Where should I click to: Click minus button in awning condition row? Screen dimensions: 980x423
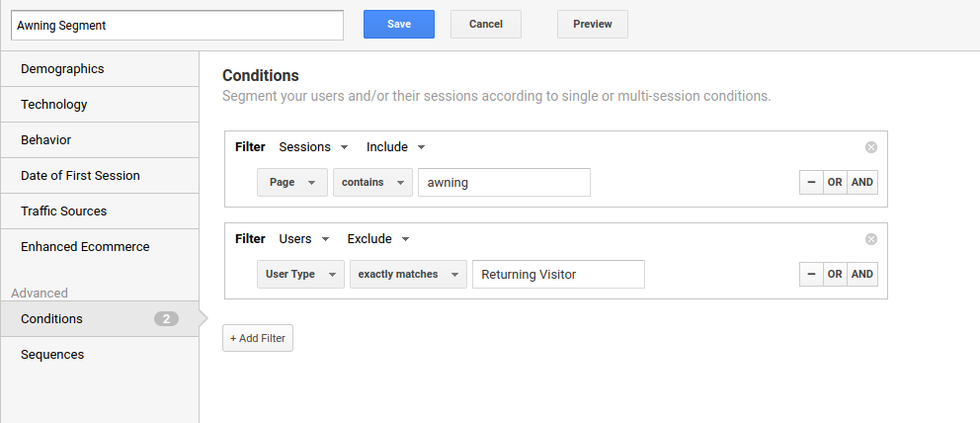811,183
